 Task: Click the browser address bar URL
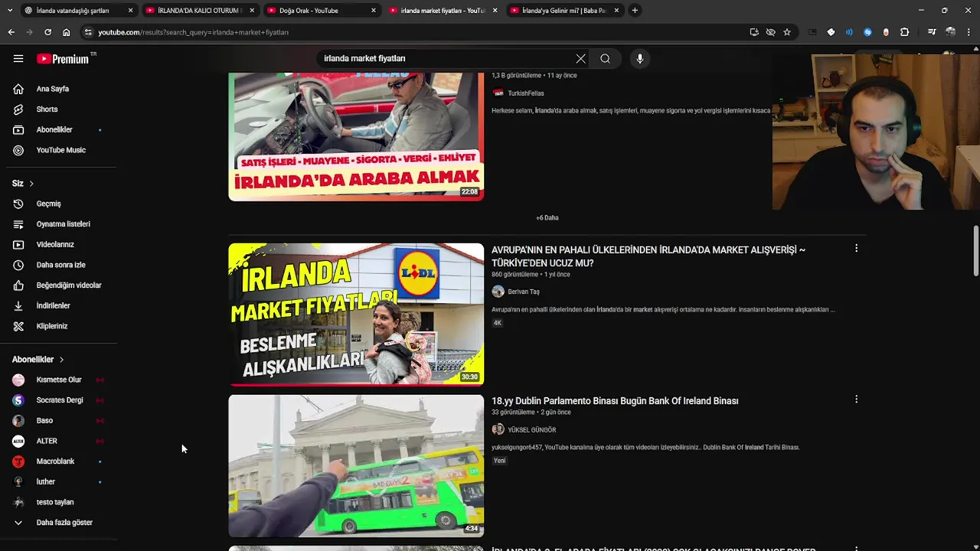pyautogui.click(x=194, y=32)
